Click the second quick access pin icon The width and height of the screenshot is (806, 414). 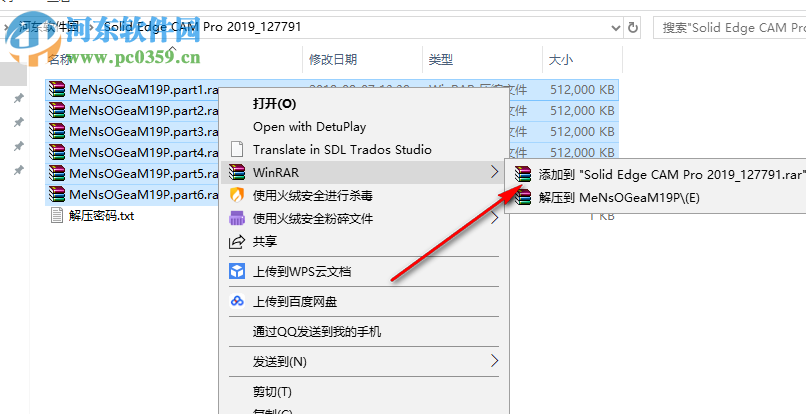[19, 122]
